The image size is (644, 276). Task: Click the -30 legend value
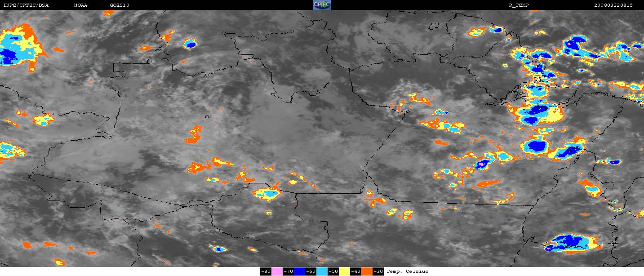[x=378, y=272]
